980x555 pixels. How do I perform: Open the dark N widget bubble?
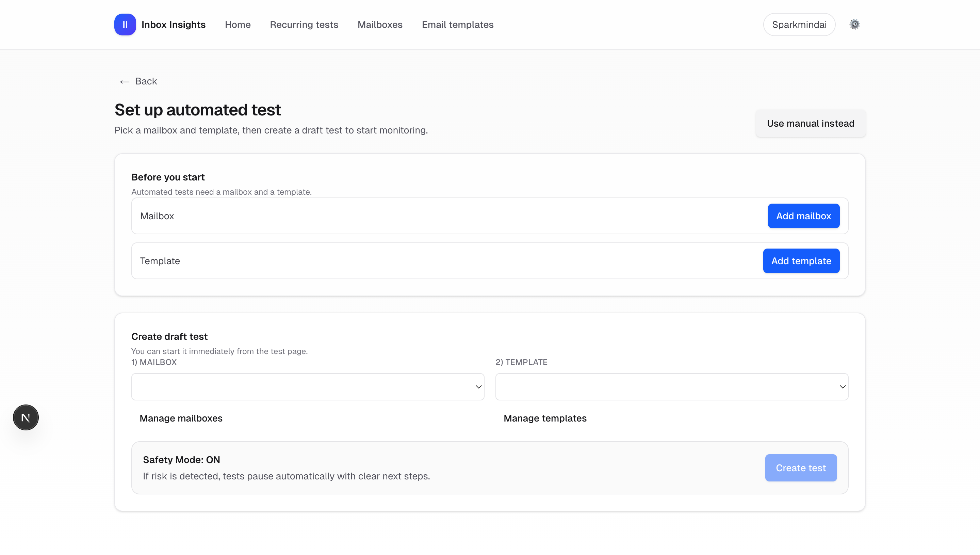[x=26, y=417]
